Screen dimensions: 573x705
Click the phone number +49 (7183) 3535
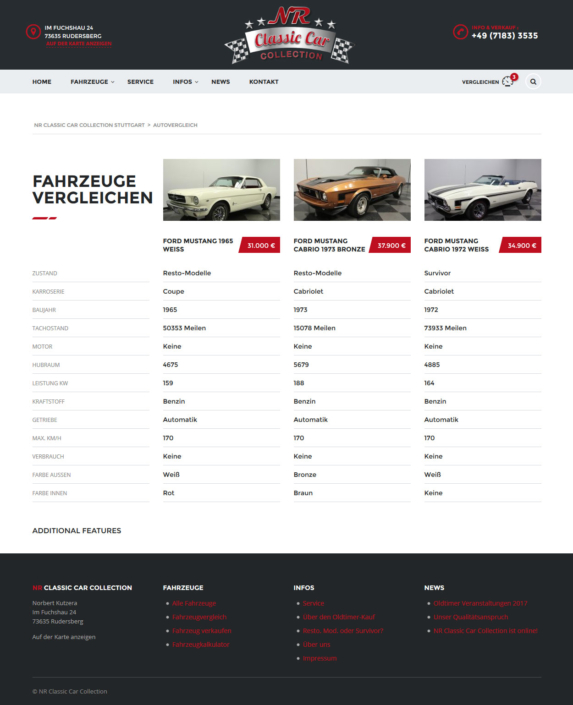[x=505, y=36]
